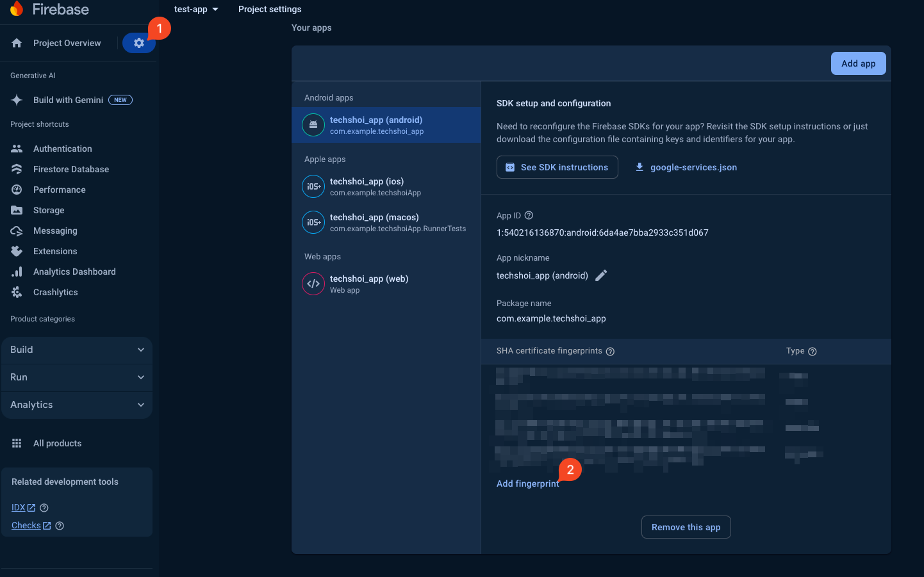Click the help icon next to IDX
Viewport: 924px width, 577px height.
click(44, 508)
